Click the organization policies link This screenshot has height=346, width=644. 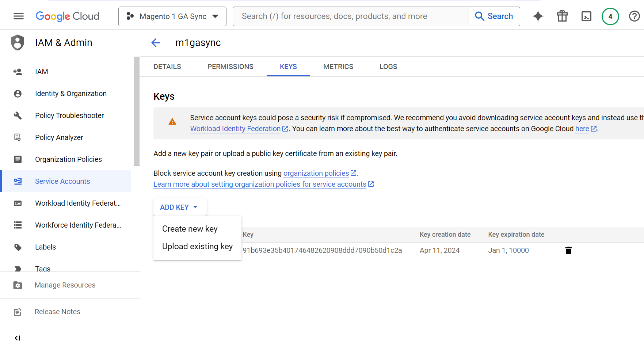coord(316,173)
